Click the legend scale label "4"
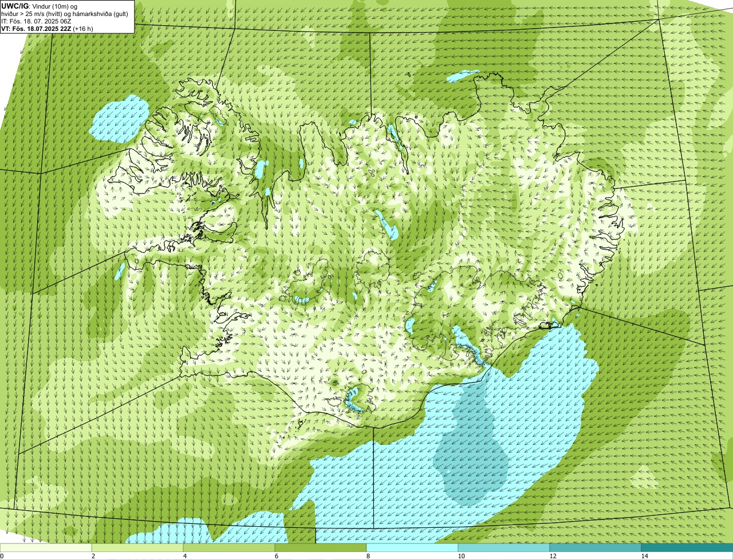Screen dimensions: 733x560 tap(184, 556)
